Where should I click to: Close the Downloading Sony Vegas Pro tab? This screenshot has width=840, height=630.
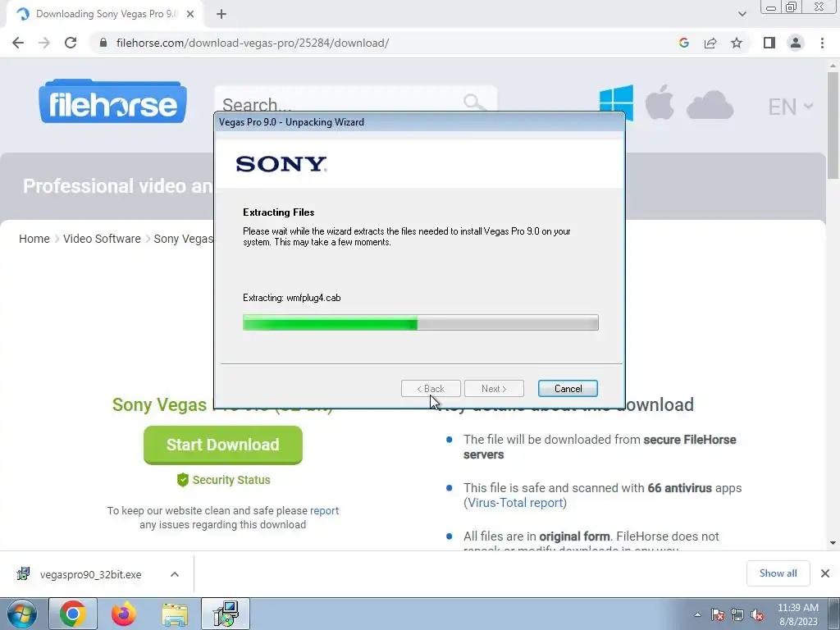190,14
